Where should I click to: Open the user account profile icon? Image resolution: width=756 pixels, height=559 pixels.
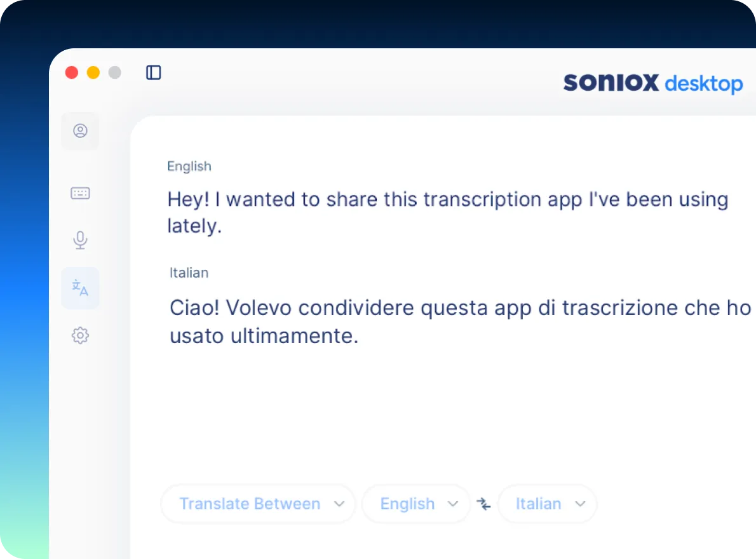click(80, 131)
